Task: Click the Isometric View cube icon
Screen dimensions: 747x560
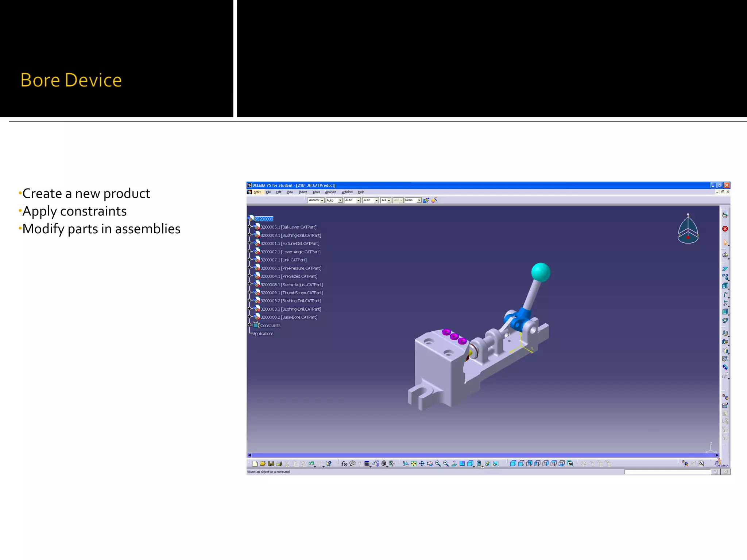Action: coord(470,464)
